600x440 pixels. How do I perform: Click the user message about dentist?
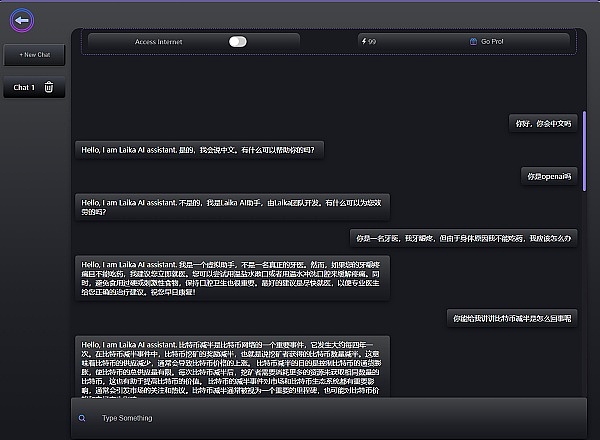pyautogui.click(x=463, y=238)
